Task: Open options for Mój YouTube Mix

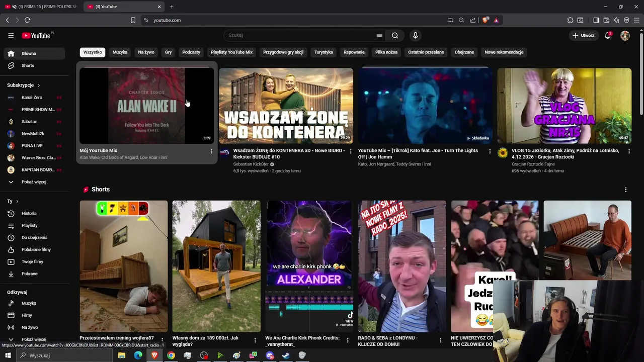Action: [x=211, y=151]
